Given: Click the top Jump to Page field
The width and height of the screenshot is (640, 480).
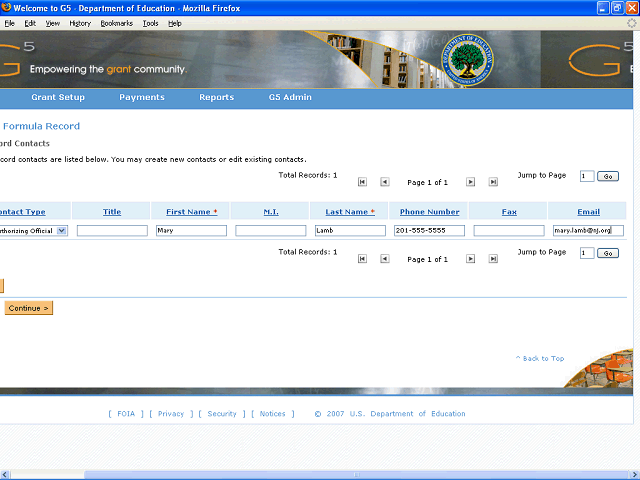Looking at the screenshot, I should (587, 176).
